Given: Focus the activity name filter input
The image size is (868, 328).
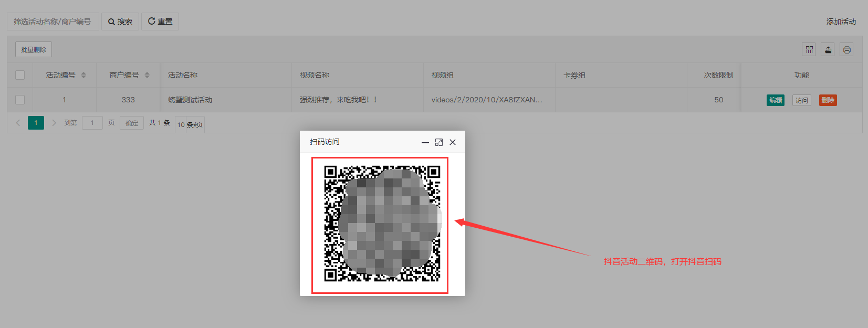Looking at the screenshot, I should [x=53, y=22].
